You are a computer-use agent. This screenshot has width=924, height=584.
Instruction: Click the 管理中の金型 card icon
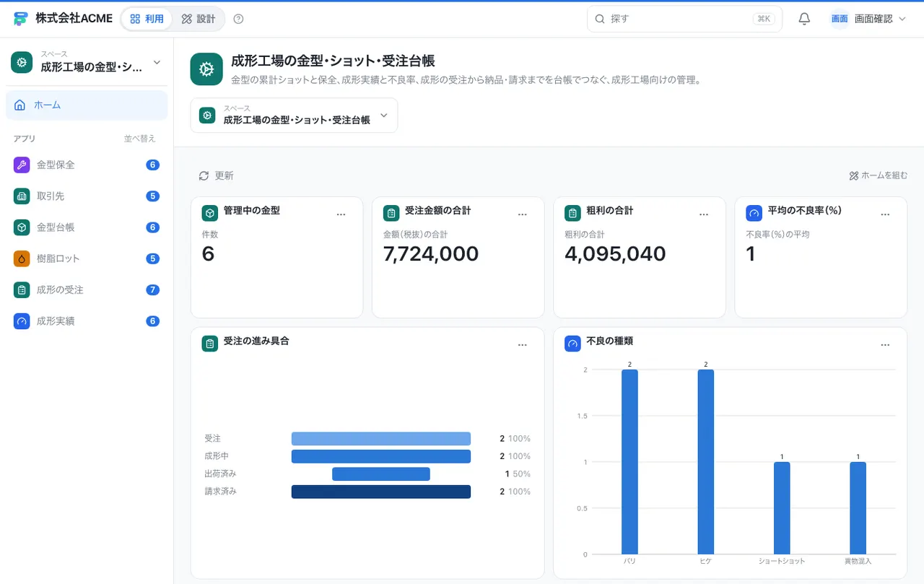click(x=209, y=214)
